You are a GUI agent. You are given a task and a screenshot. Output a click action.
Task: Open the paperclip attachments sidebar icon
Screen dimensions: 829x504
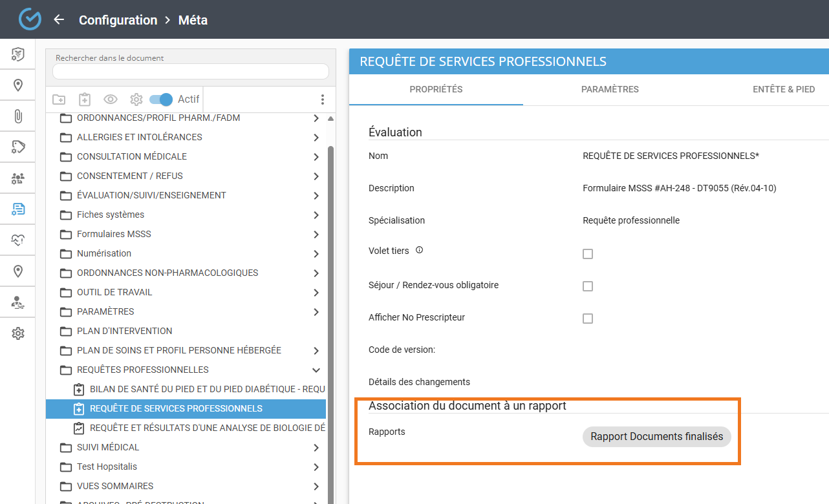[18, 116]
